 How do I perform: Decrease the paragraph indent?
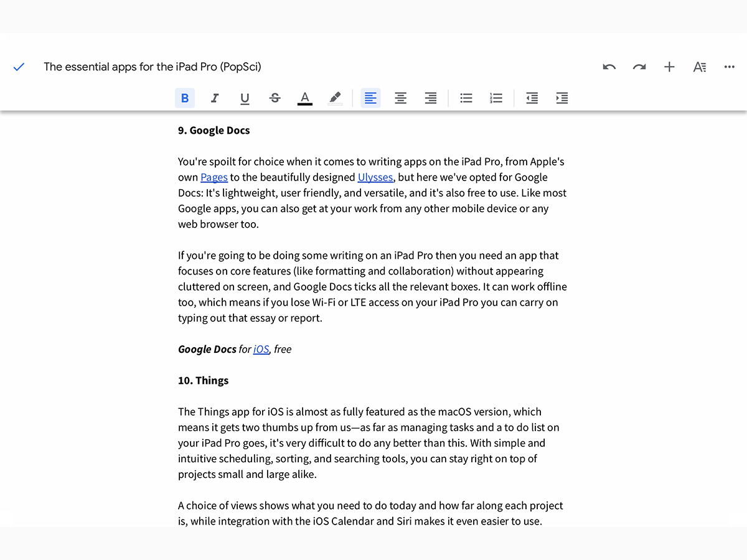pyautogui.click(x=532, y=98)
